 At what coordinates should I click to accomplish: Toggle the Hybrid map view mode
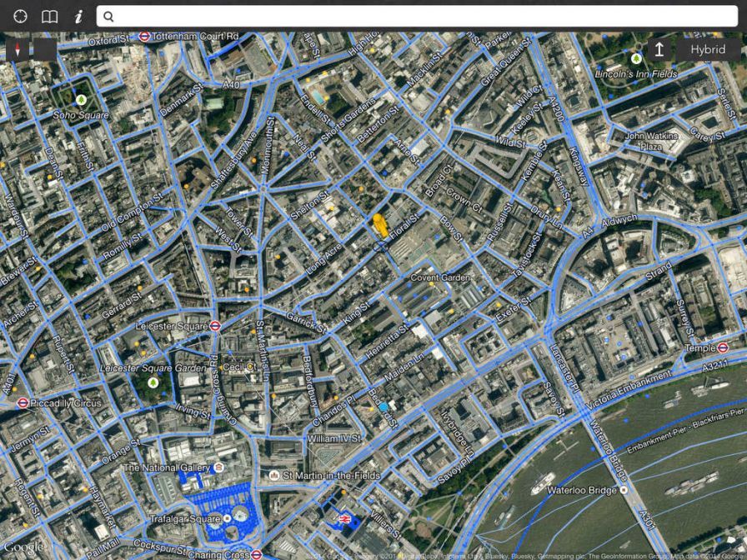click(x=708, y=49)
